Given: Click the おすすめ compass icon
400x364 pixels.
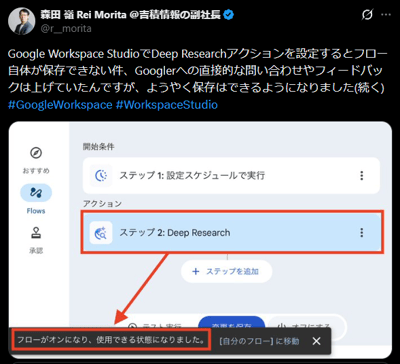Looking at the screenshot, I should tap(36, 153).
